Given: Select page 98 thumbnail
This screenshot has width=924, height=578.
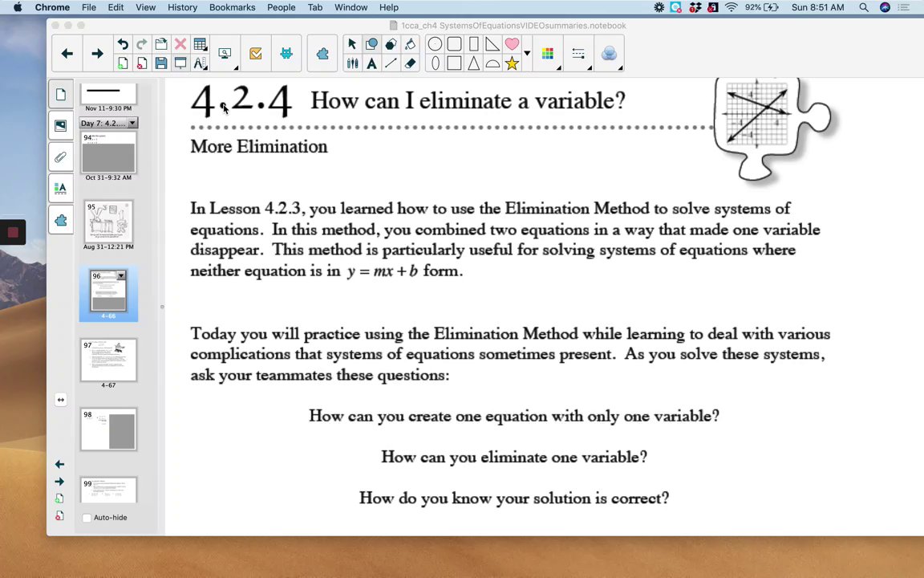Looking at the screenshot, I should [x=108, y=429].
